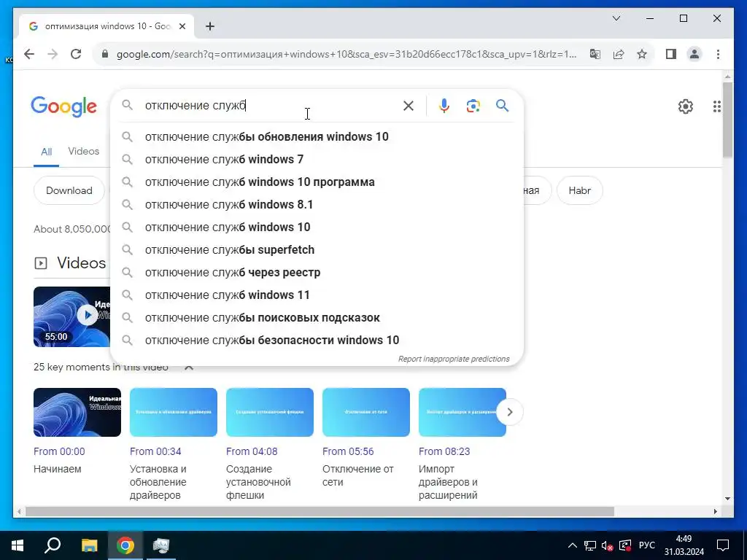Close the оптимизация windows 10 tab
The width and height of the screenshot is (747, 560).
point(182,27)
